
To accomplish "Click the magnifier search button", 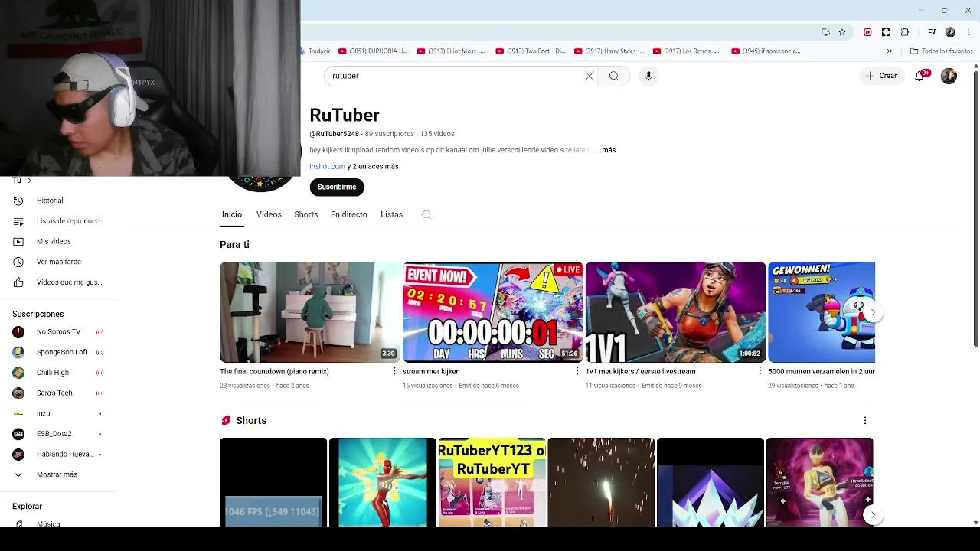I will click(x=614, y=76).
